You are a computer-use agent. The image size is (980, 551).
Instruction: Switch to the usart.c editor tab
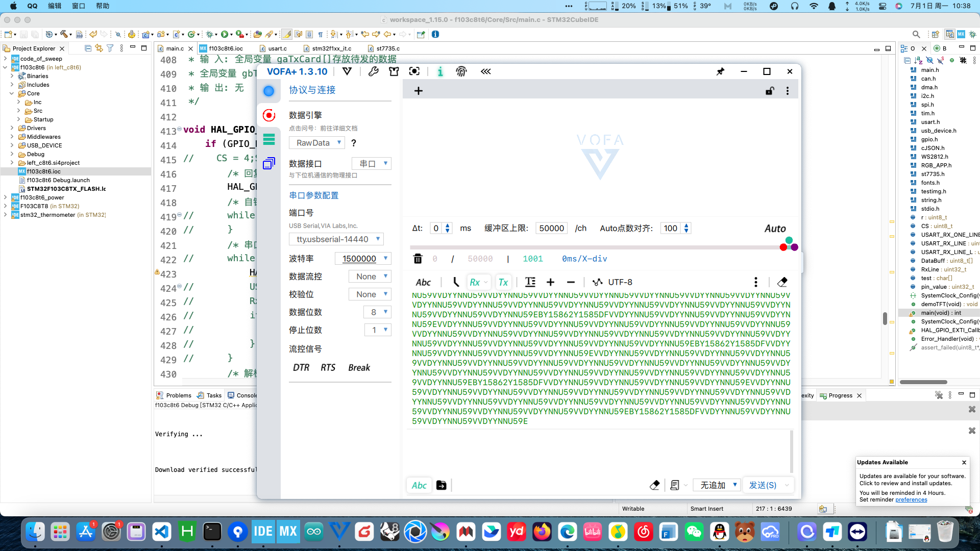[277, 48]
